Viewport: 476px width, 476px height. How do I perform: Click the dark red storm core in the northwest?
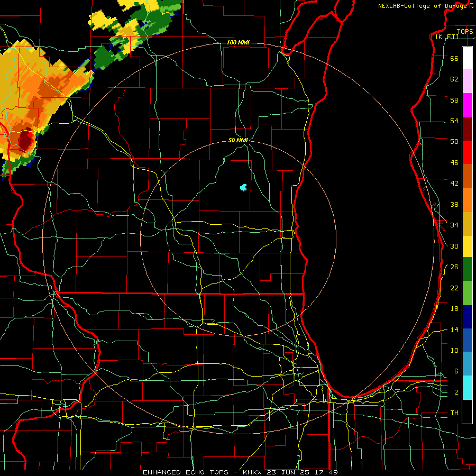click(x=25, y=140)
